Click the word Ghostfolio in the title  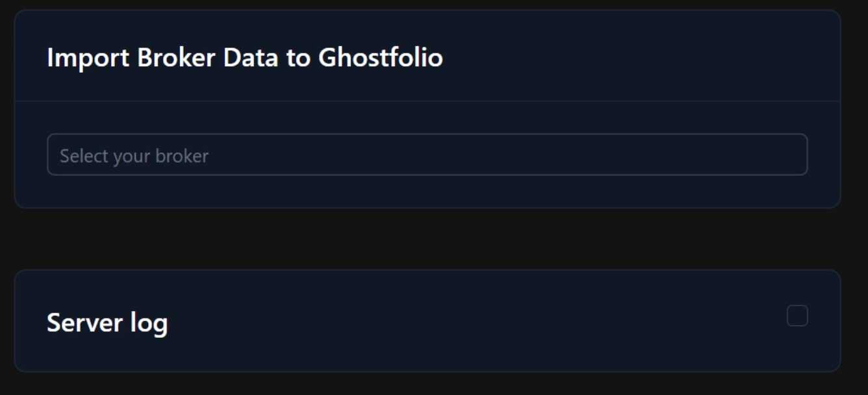click(380, 58)
